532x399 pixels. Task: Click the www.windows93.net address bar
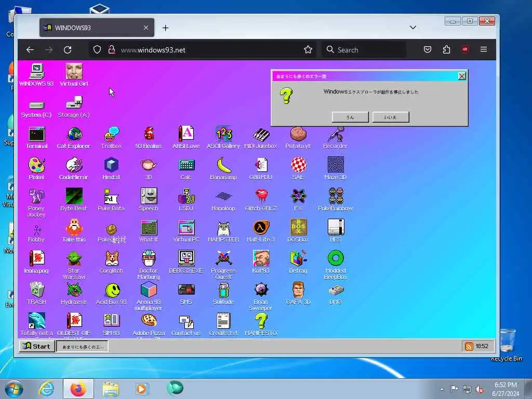tap(203, 50)
